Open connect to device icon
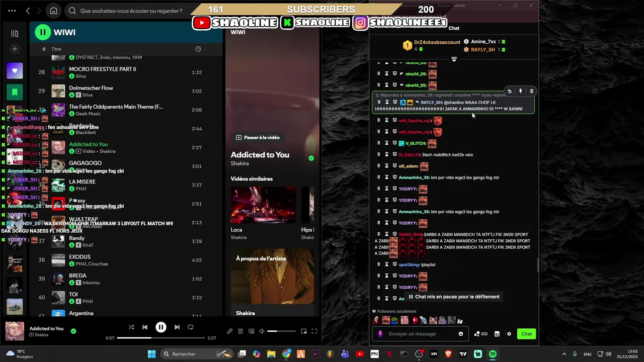 [251, 331]
